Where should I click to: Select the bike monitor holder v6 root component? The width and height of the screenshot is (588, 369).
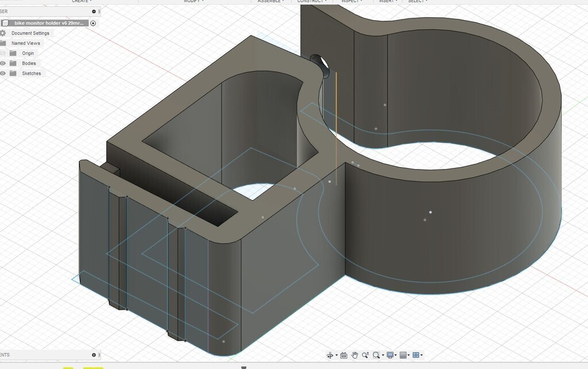(x=49, y=23)
